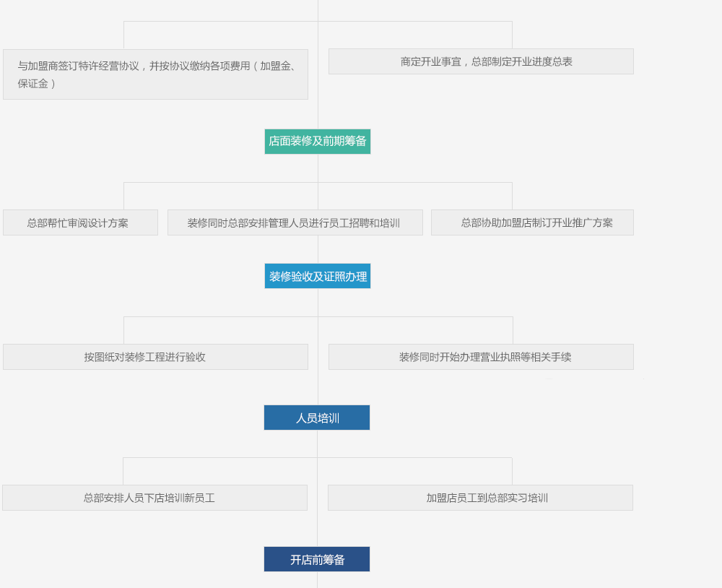This screenshot has height=588, width=722.
Task: Click the business license handling step box
Action: click(x=481, y=357)
